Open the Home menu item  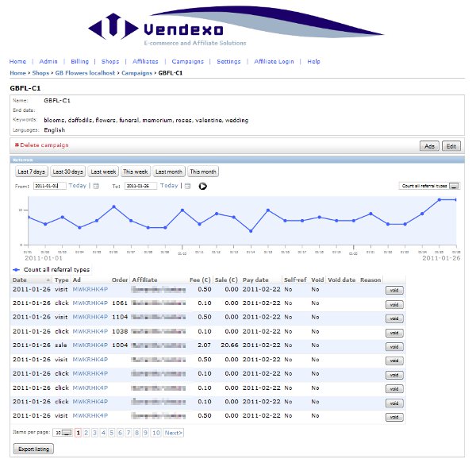click(x=17, y=61)
